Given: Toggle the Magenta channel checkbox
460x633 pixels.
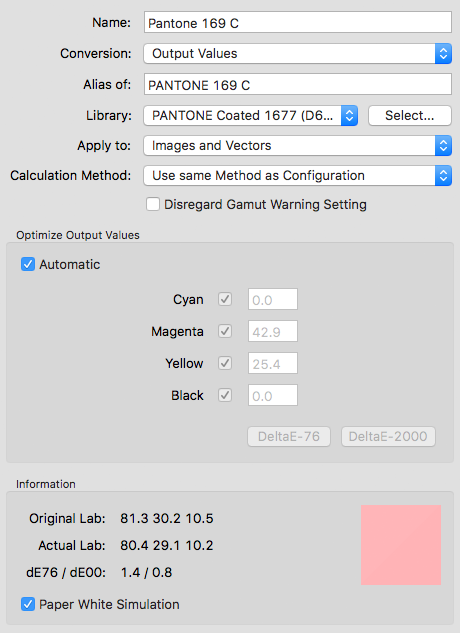Looking at the screenshot, I should (225, 331).
